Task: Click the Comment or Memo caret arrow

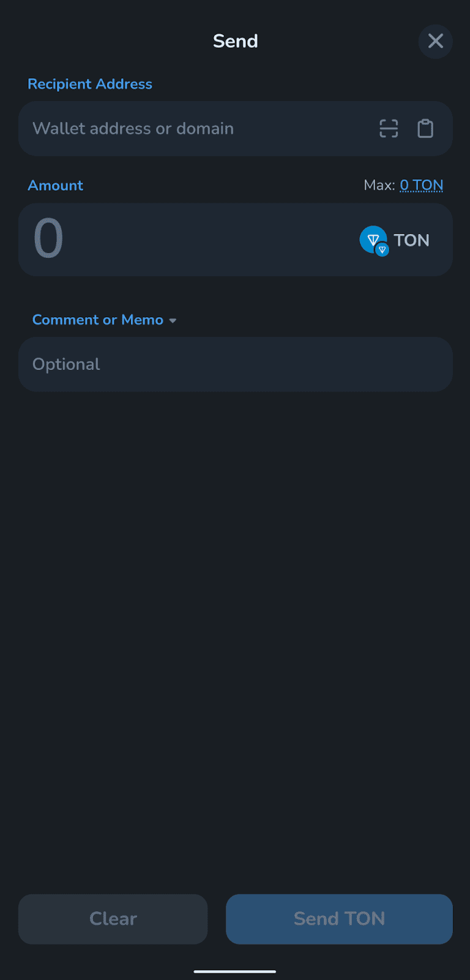Action: coord(173,320)
